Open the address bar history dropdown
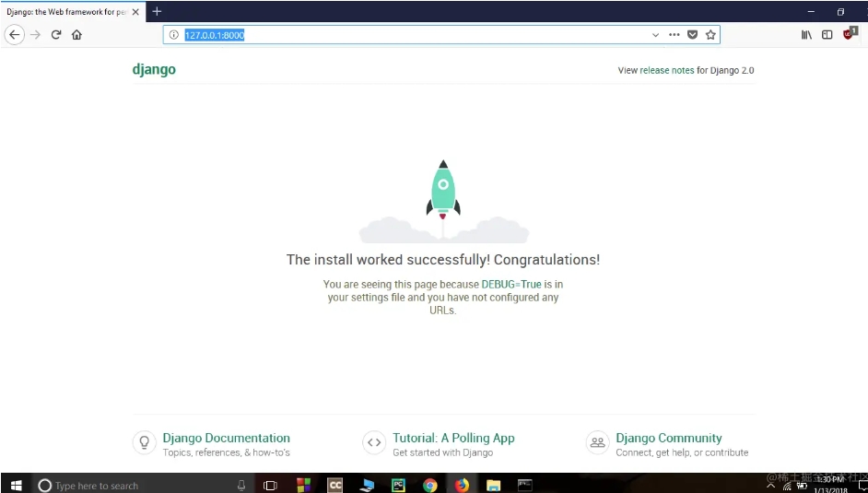This screenshot has height=493, width=868. (655, 35)
